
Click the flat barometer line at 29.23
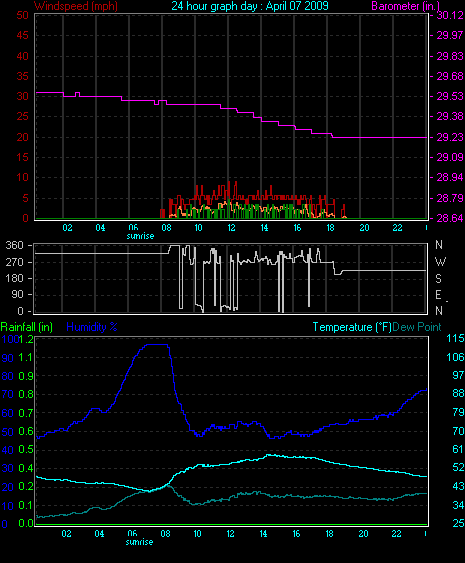point(380,138)
